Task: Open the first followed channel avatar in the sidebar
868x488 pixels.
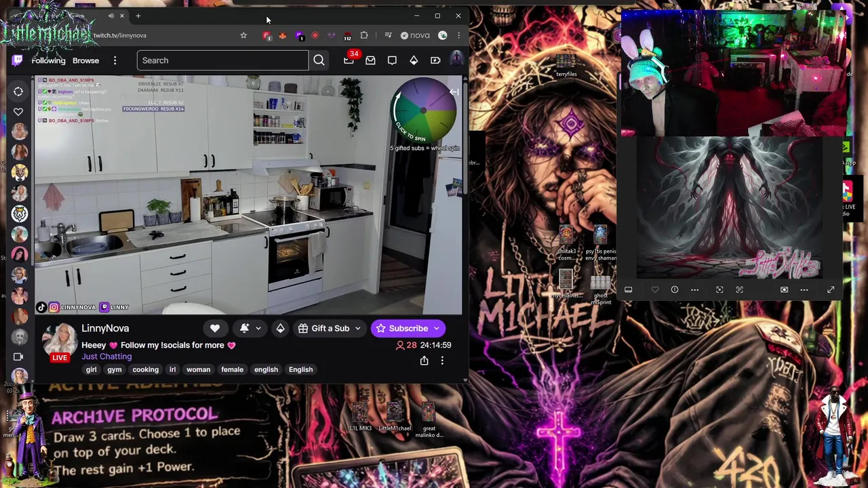Action: 19,131
